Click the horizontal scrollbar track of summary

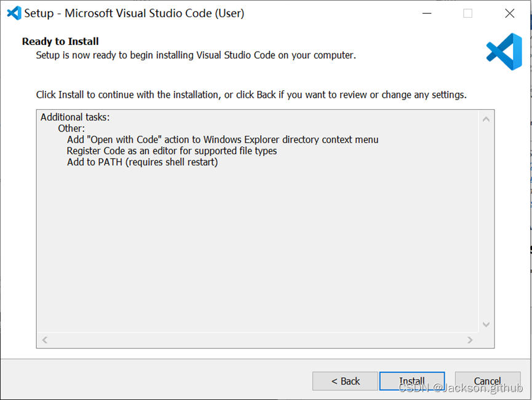pyautogui.click(x=257, y=340)
